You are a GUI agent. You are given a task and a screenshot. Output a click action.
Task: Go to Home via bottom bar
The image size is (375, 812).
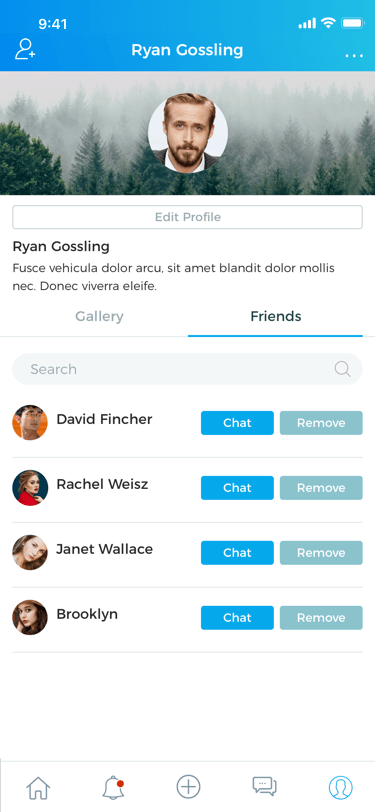[x=38, y=787]
